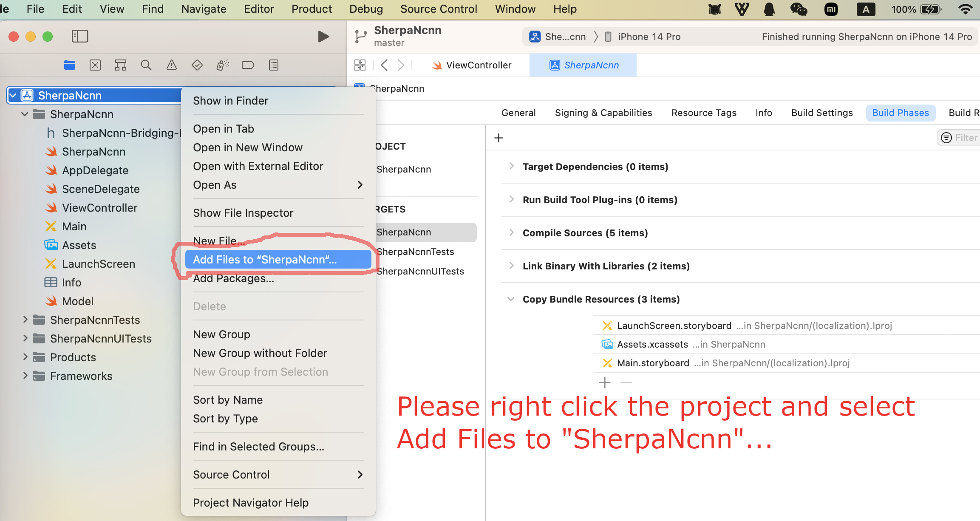This screenshot has width=980, height=521.
Task: Choose Show in Finder
Action: [278, 101]
